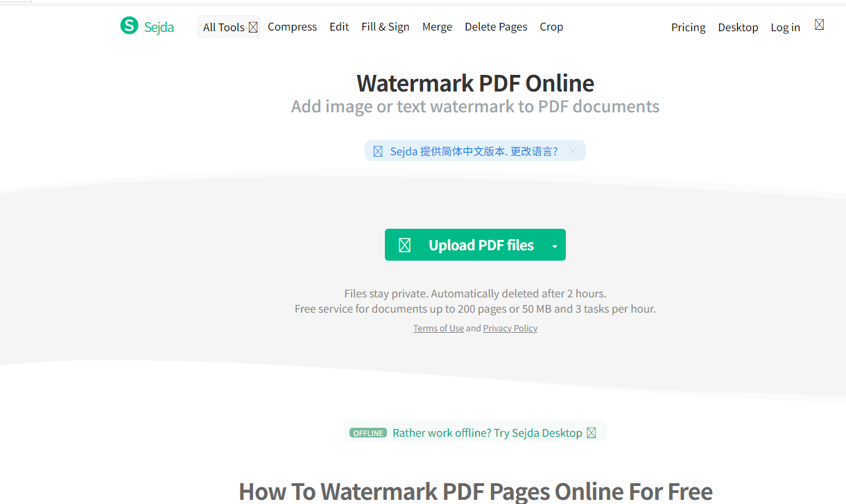Click the OFFLINE badge

368,433
